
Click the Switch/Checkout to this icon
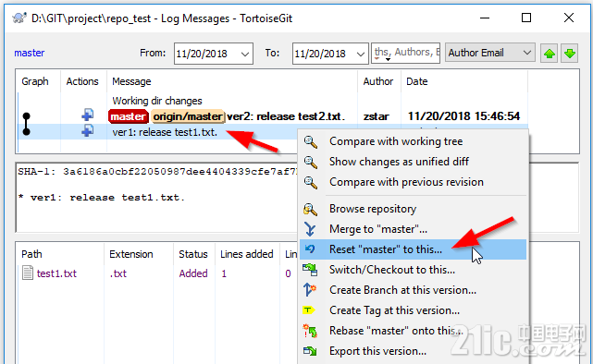(x=310, y=270)
